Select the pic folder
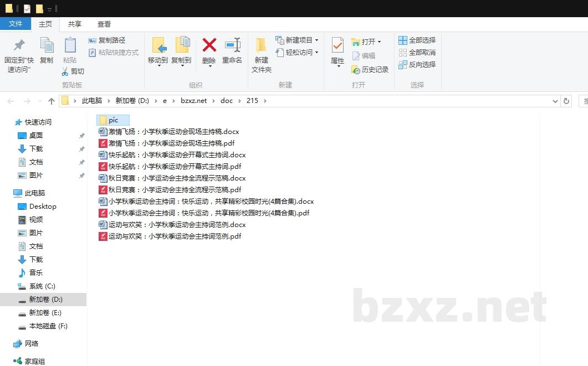This screenshot has width=588, height=366. pyautogui.click(x=113, y=120)
